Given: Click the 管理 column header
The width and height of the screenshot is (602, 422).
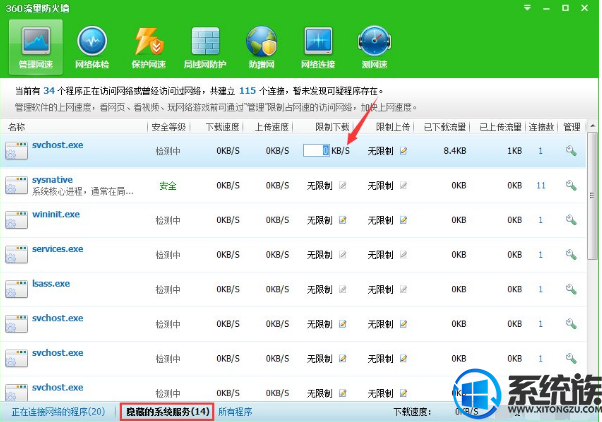Looking at the screenshot, I should click(572, 127).
